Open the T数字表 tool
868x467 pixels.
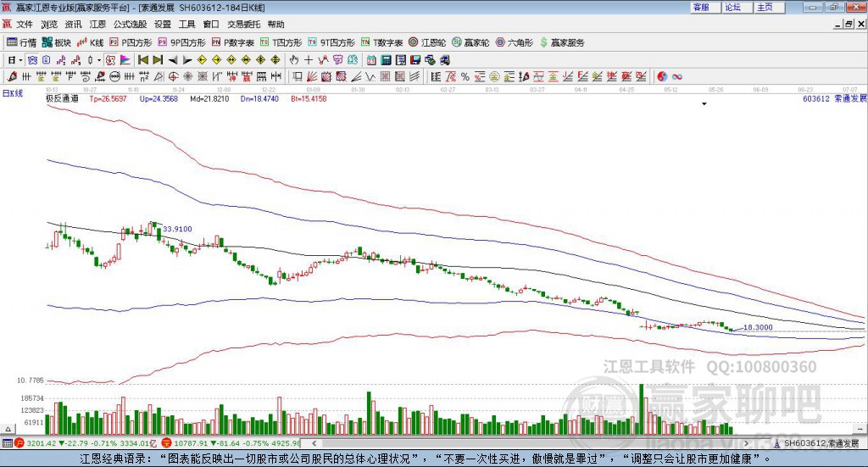click(382, 42)
